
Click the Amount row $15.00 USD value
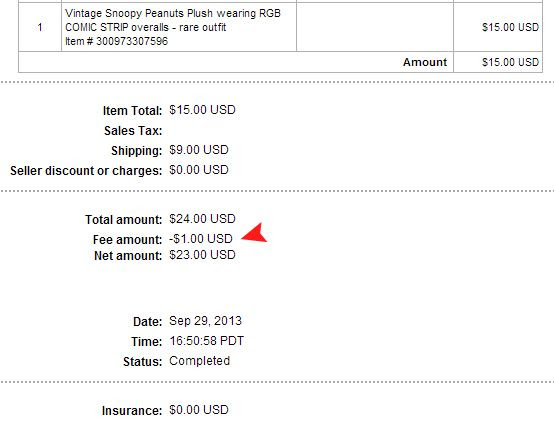pos(510,62)
